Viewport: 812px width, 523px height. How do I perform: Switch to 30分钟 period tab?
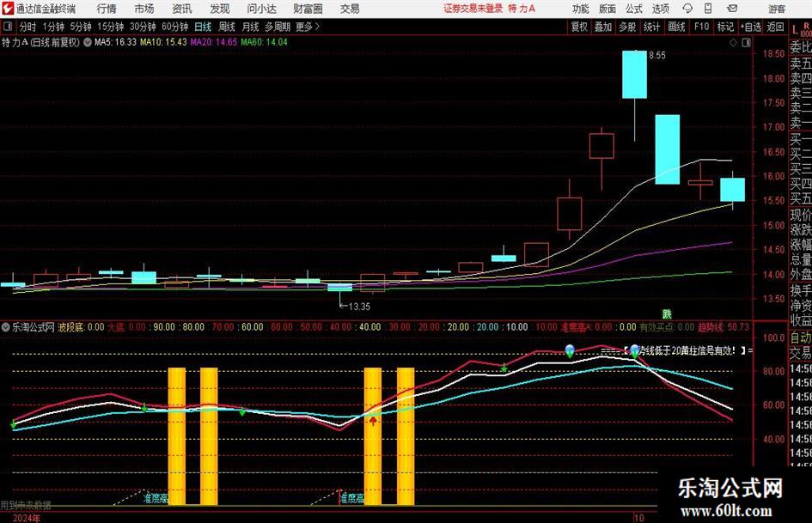[x=143, y=27]
